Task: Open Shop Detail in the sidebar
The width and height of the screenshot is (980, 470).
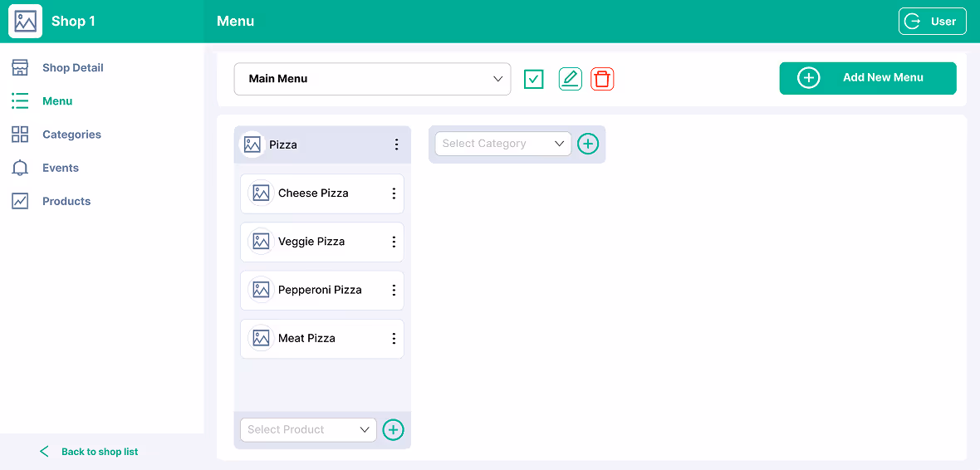Action: [72, 67]
